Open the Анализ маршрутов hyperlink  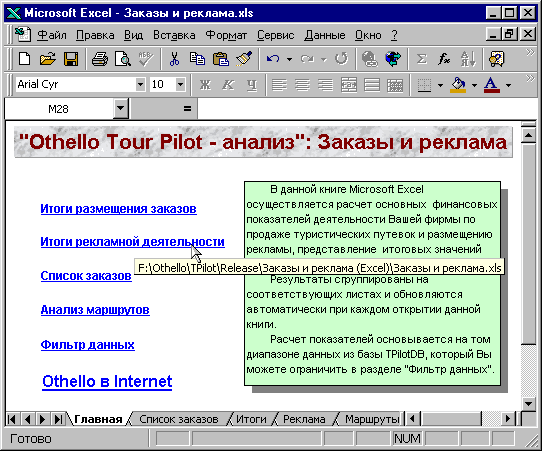coord(95,310)
